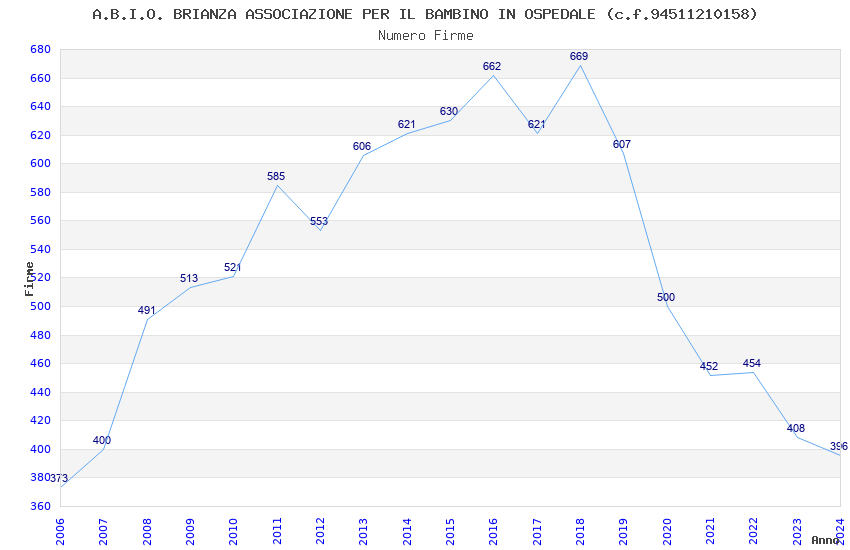Click year 2020 on the x-axis
Viewport: 850px width, 550px height.
point(667,531)
